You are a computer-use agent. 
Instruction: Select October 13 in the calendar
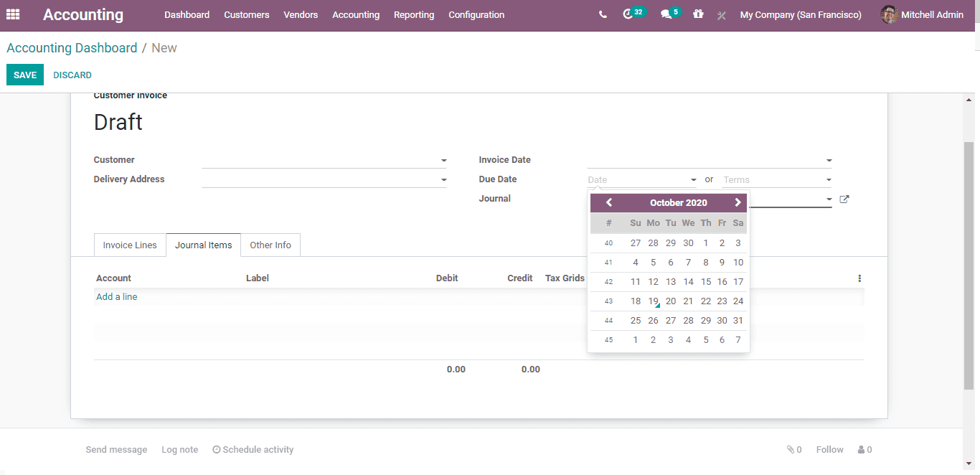click(671, 282)
